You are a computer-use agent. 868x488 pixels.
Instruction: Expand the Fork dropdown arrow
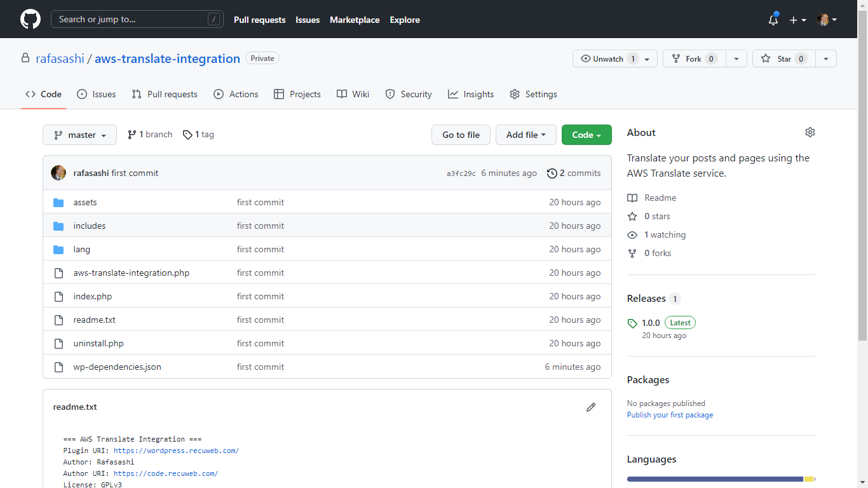pyautogui.click(x=736, y=58)
